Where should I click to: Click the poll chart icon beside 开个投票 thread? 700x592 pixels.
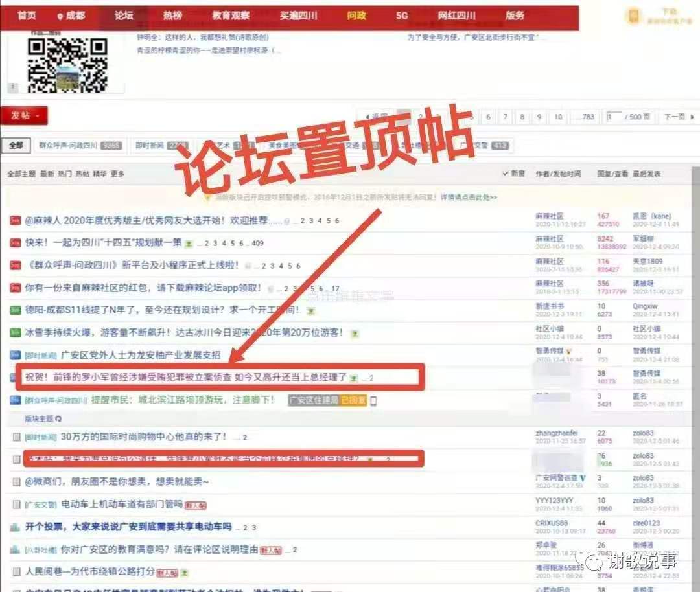click(x=16, y=527)
